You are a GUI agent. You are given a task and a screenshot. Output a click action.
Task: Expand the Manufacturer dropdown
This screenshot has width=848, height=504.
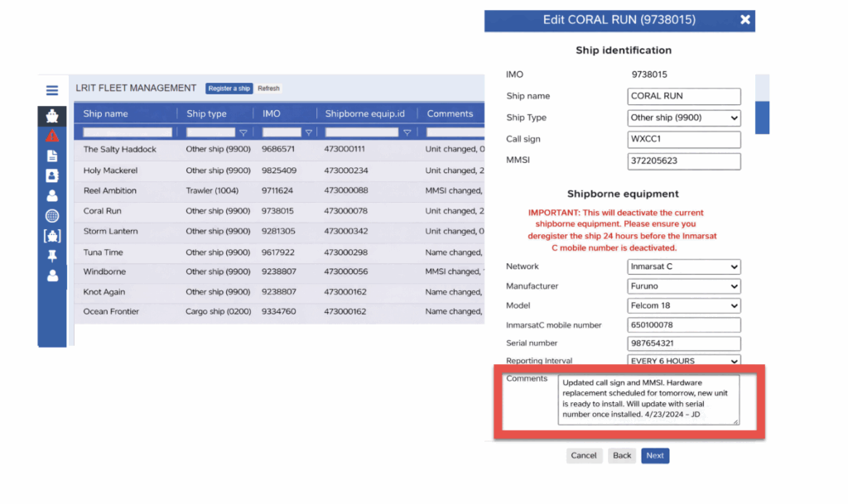click(x=683, y=286)
